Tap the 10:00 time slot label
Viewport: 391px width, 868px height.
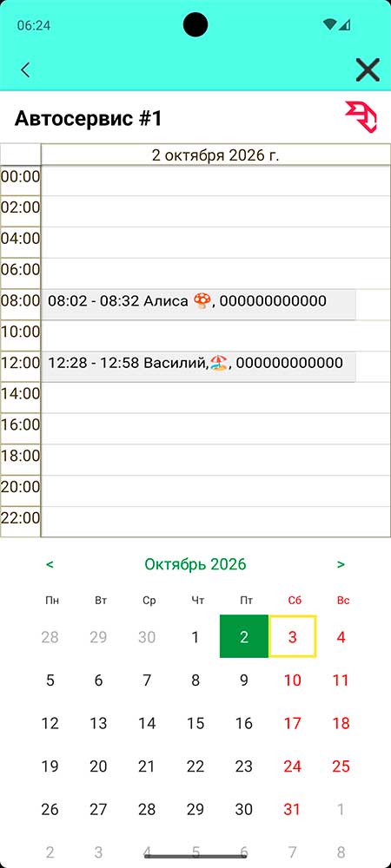21,332
